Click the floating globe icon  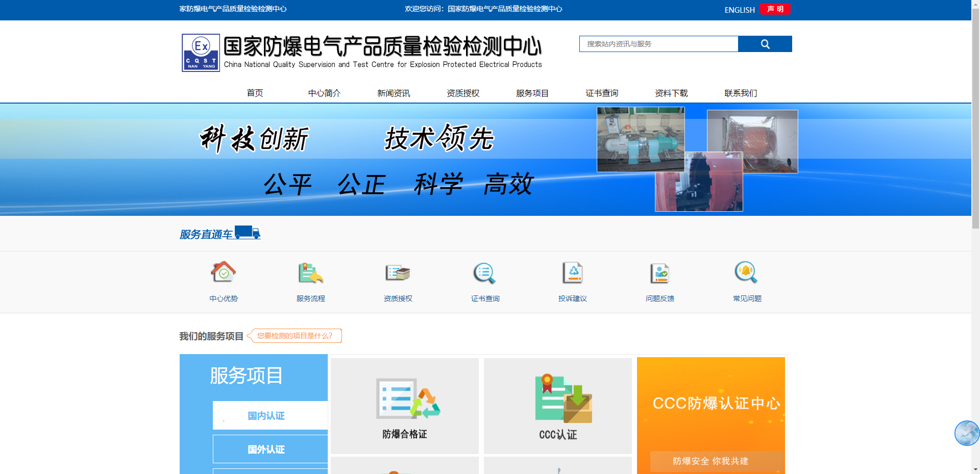966,433
